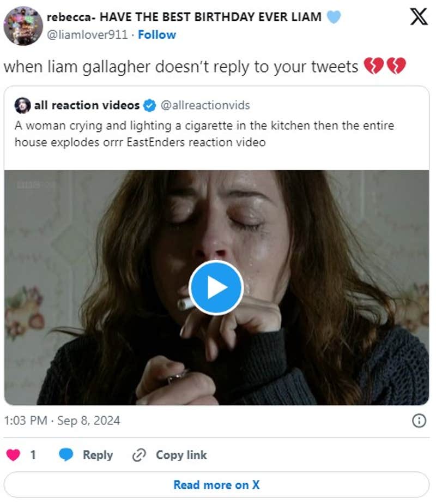Select the verified badge next to all reaction videos
The width and height of the screenshot is (436, 504).
pyautogui.click(x=150, y=105)
